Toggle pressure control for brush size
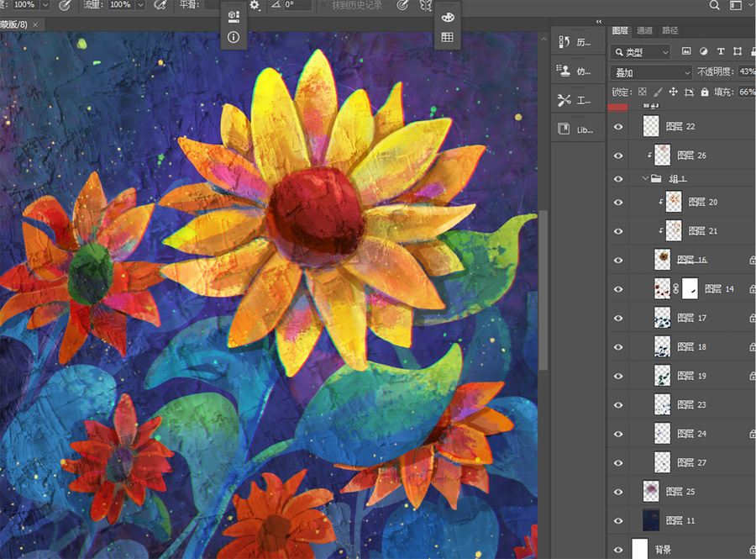Image resolution: width=756 pixels, height=559 pixels. pos(402,5)
